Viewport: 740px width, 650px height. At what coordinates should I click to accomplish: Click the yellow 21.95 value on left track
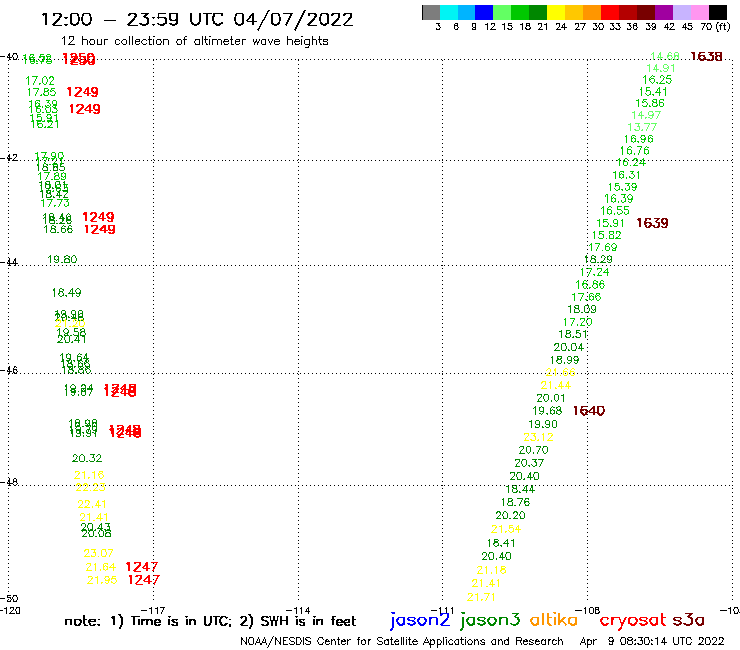pyautogui.click(x=102, y=580)
